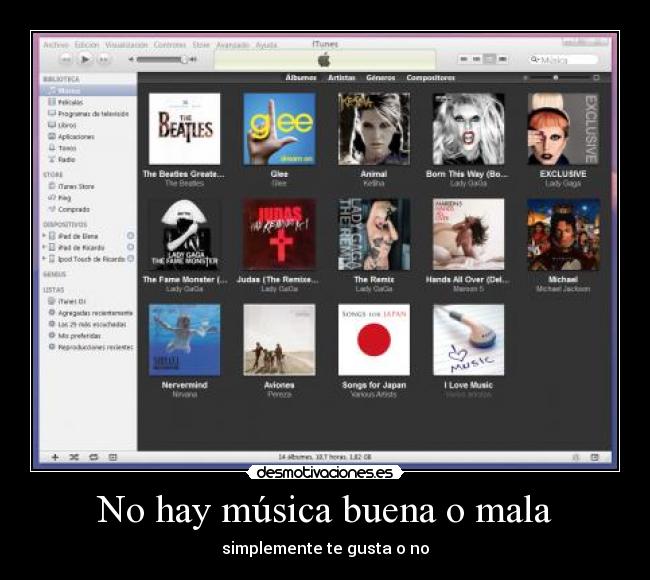Switch to the Compositores tab

point(430,78)
